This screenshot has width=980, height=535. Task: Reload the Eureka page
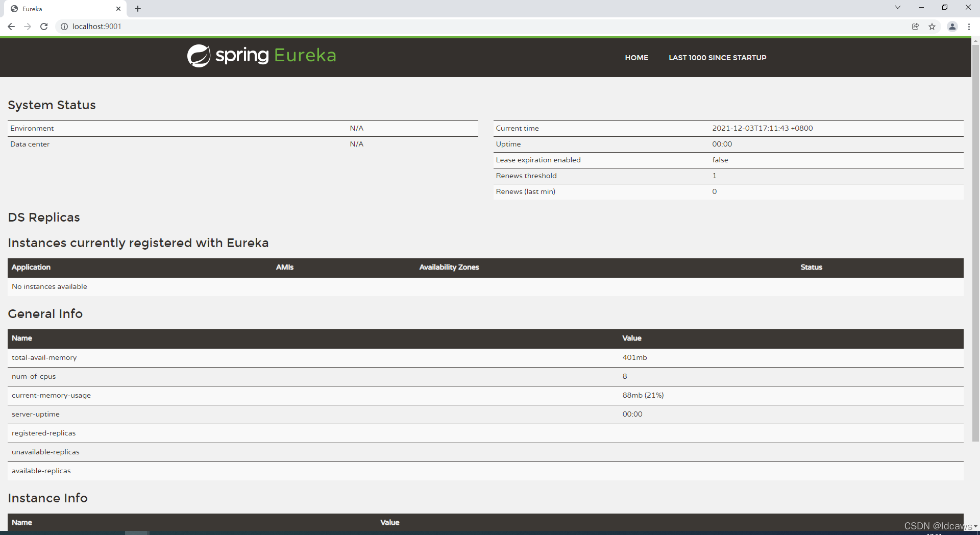pos(44,27)
